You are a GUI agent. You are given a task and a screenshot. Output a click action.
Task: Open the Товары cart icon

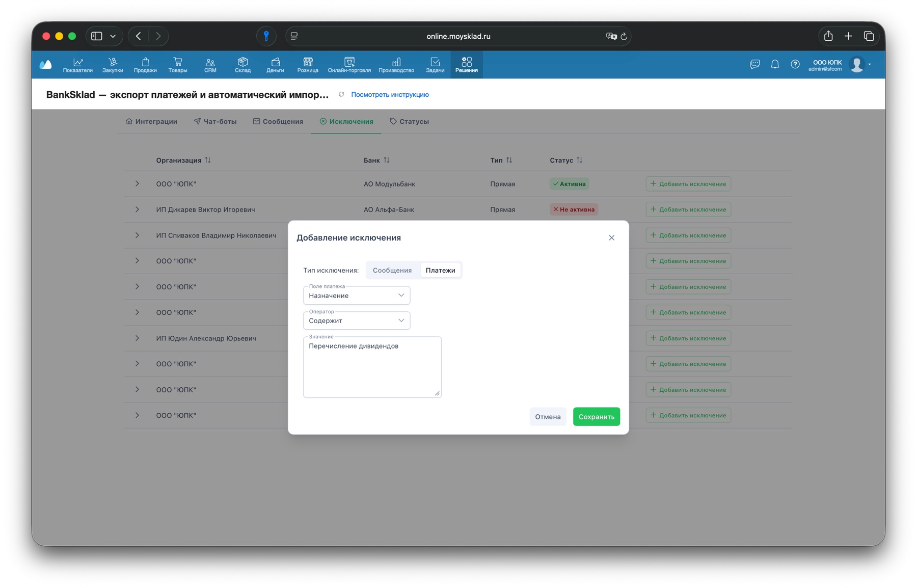(178, 65)
